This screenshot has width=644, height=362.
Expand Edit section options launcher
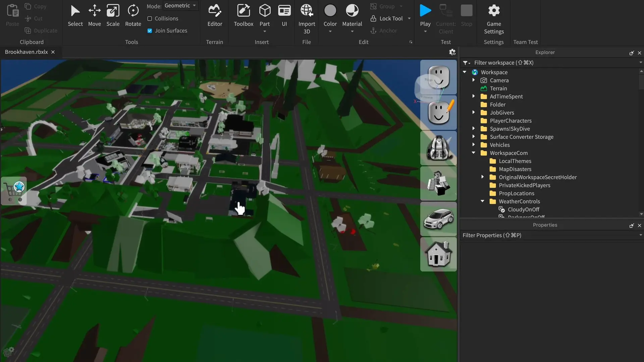point(411,42)
